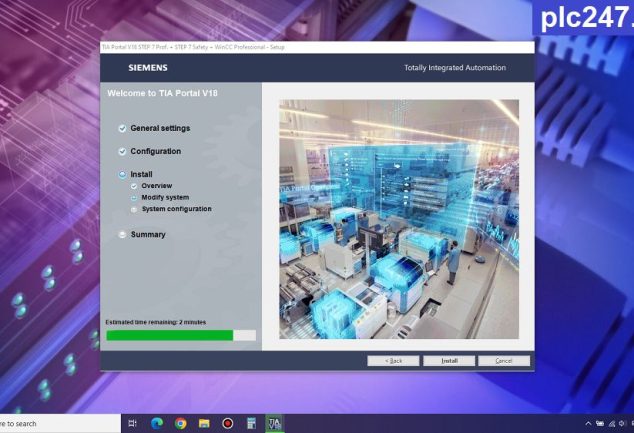Click the network tray icon

(x=612, y=424)
